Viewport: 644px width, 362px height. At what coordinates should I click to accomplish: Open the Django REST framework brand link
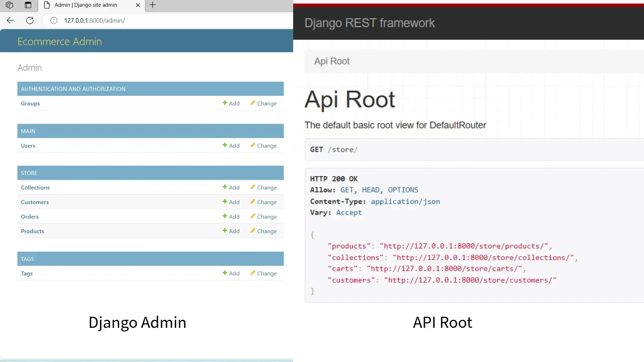pos(370,23)
